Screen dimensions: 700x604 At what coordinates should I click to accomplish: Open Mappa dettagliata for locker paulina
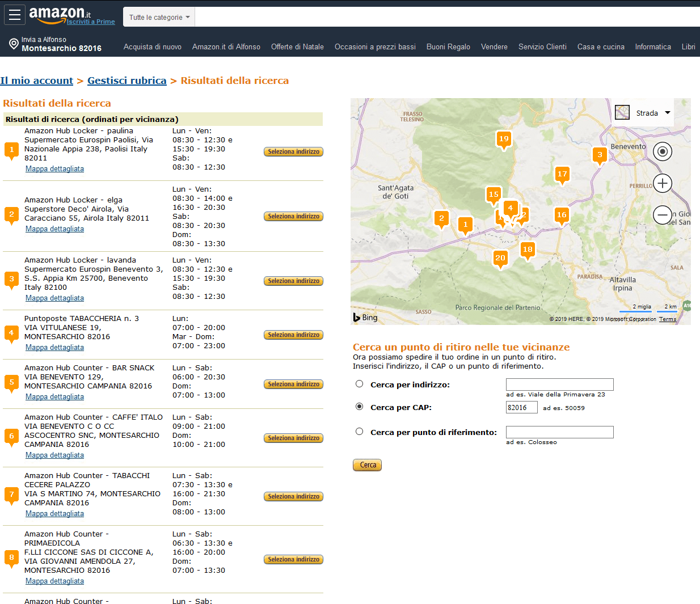coord(54,169)
